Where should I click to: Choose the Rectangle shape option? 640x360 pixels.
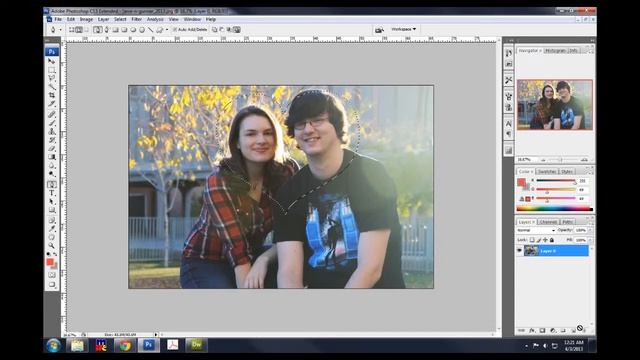coord(116,30)
